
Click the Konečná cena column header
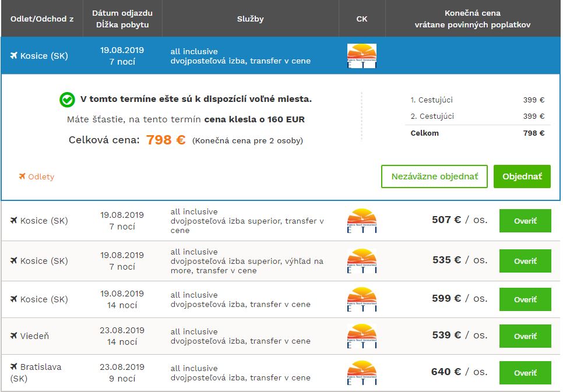pos(473,19)
